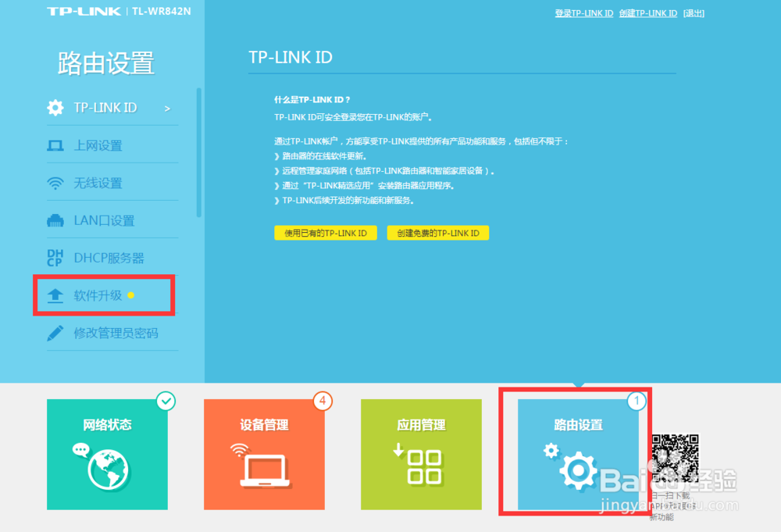This screenshot has height=532, width=781.
Task: Click 创建免费的TP-LINK ID button
Action: (x=438, y=233)
